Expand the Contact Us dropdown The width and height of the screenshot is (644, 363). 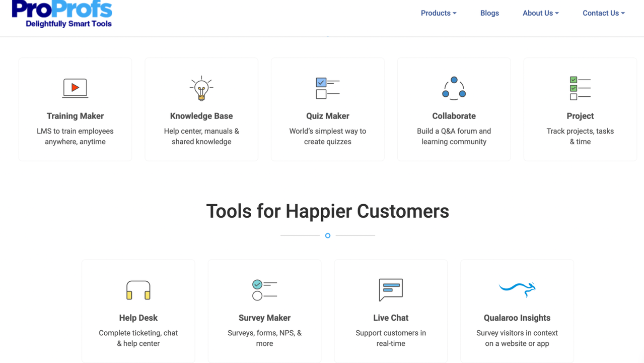[x=603, y=13]
